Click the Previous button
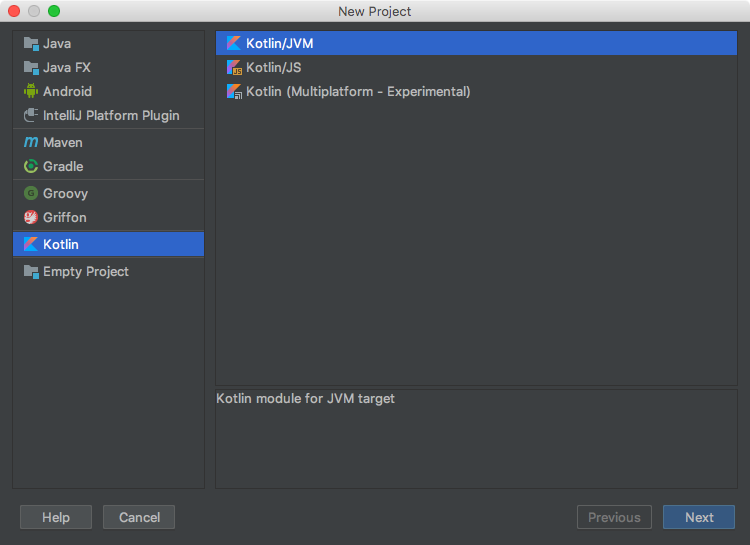This screenshot has height=545, width=750. coord(614,517)
